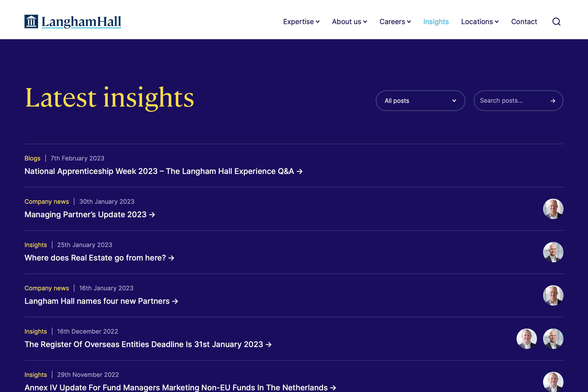Click arrow after Managing Partner's Update 2023

[x=152, y=215]
